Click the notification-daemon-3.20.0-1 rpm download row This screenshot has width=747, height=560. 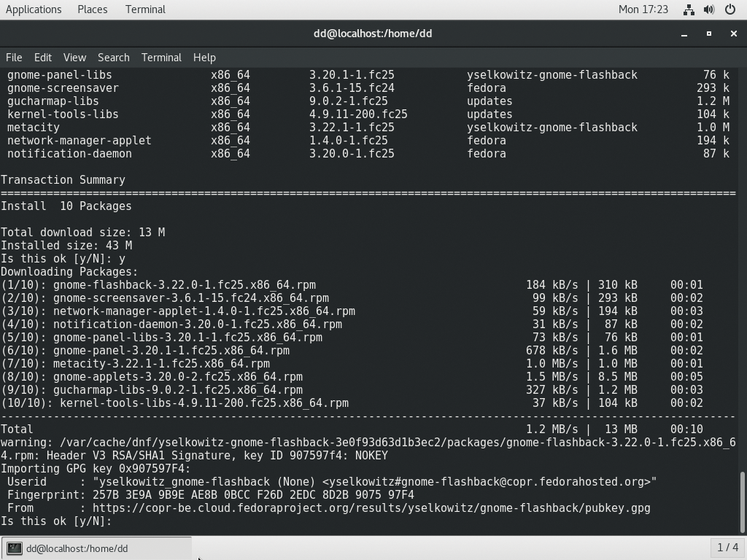(x=352, y=324)
